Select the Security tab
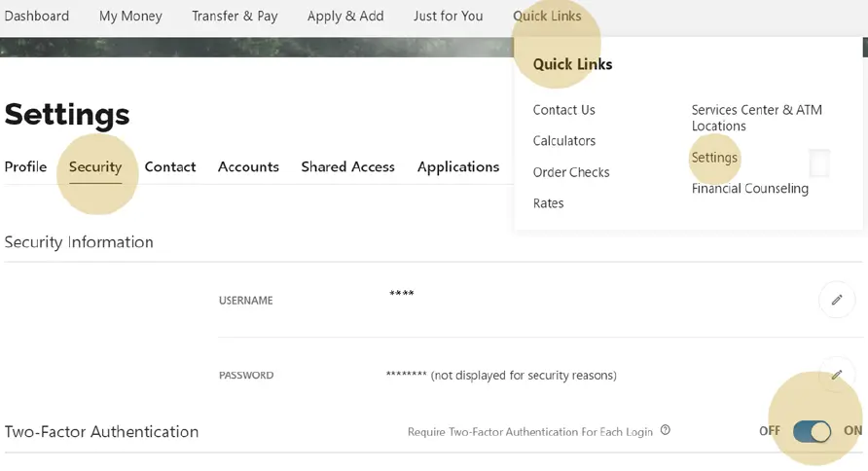This screenshot has width=868, height=471. 95,166
